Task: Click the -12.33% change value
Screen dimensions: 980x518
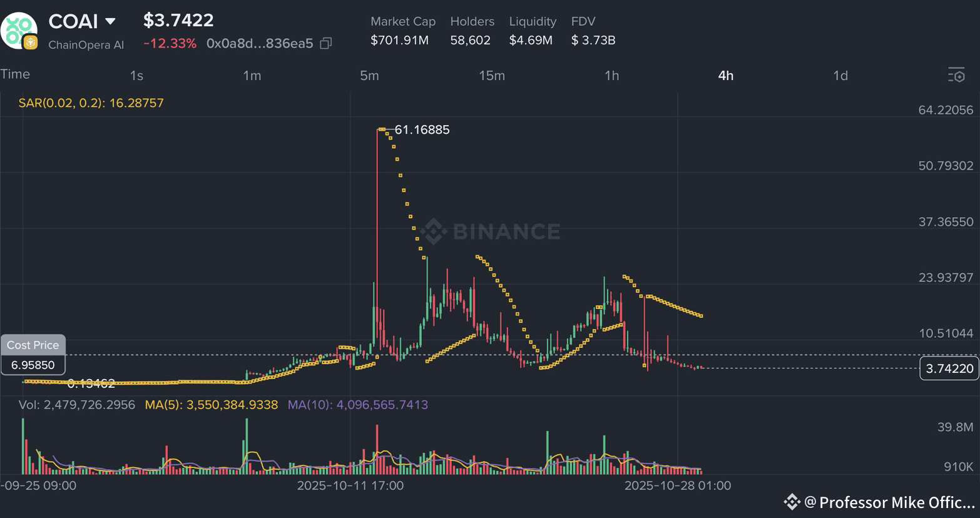Action: click(x=170, y=44)
